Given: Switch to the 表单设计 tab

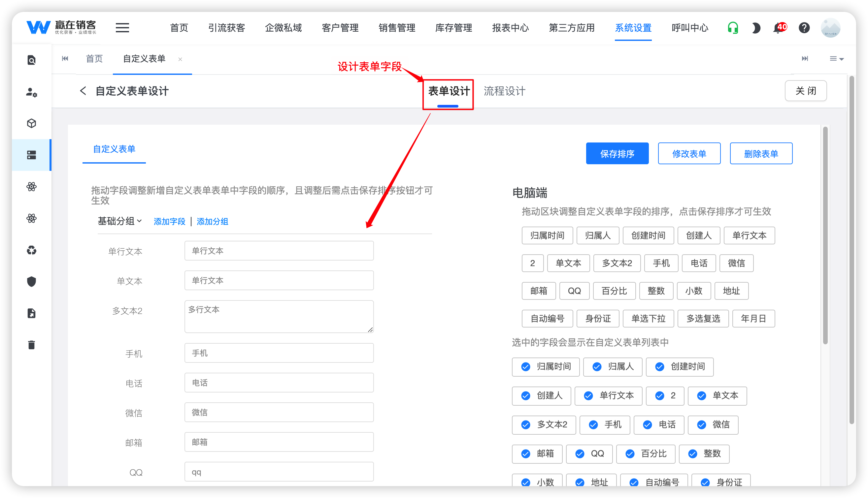Looking at the screenshot, I should click(x=449, y=91).
